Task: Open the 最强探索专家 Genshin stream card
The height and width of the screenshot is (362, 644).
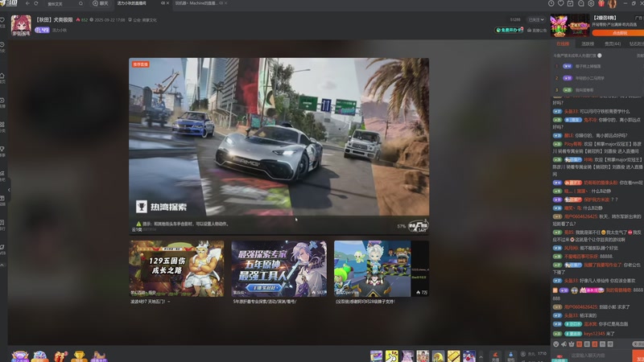Action: pos(279,269)
